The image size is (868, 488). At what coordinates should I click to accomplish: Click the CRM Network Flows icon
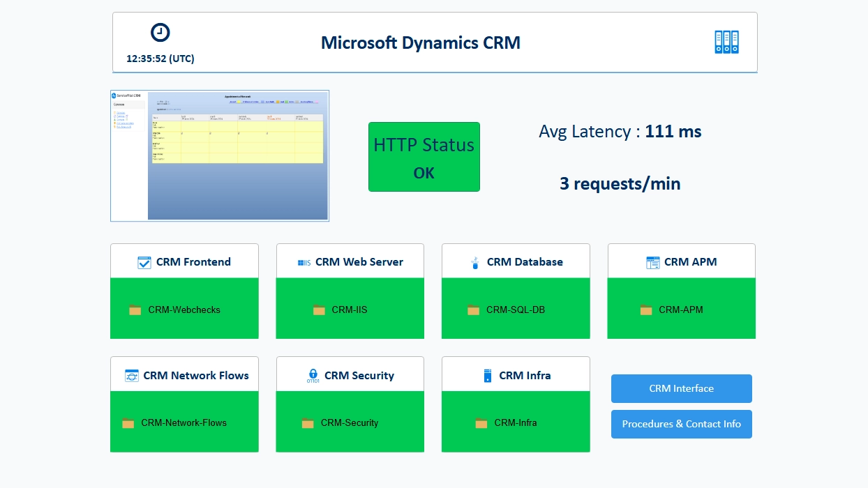[x=132, y=376]
